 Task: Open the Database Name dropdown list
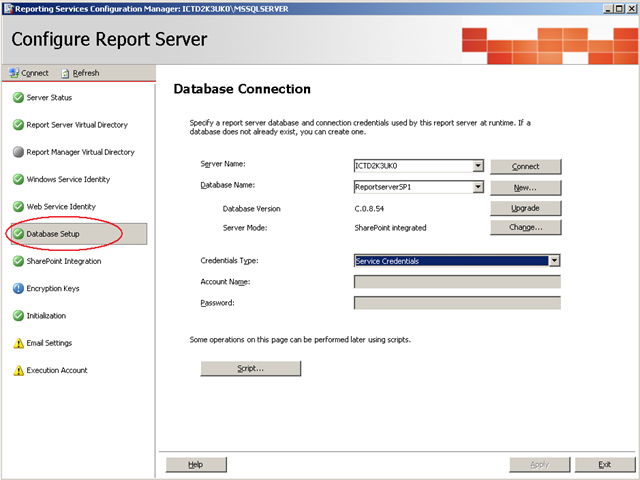click(478, 187)
